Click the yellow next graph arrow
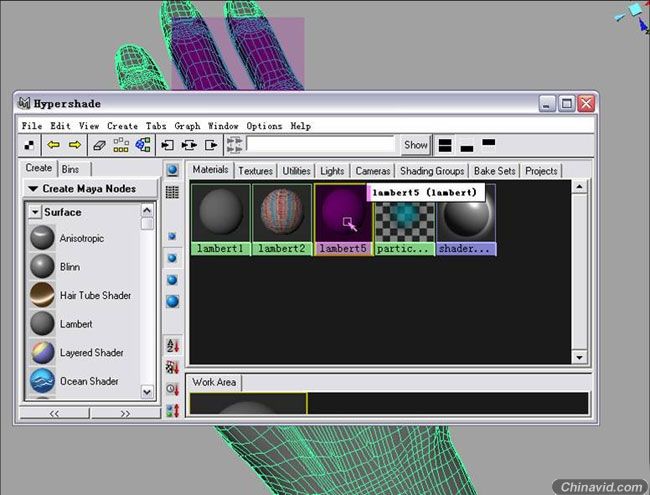The width and height of the screenshot is (650, 495). [x=75, y=145]
